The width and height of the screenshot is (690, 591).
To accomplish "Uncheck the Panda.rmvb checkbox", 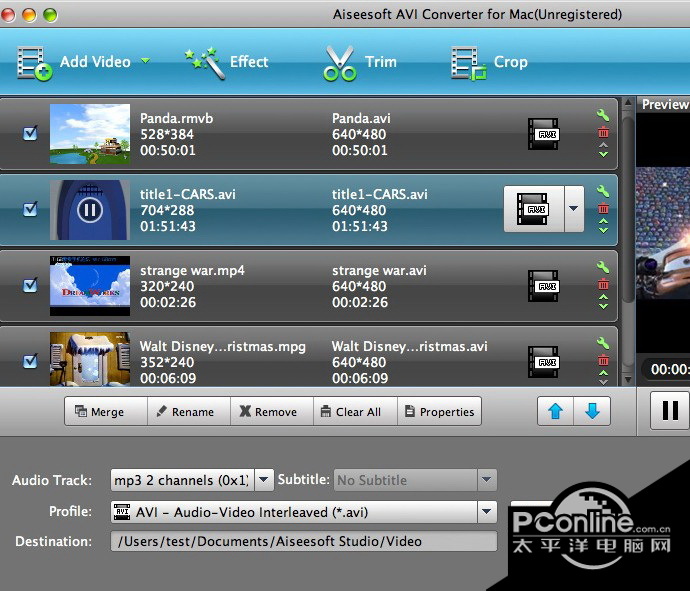I will tap(30, 133).
